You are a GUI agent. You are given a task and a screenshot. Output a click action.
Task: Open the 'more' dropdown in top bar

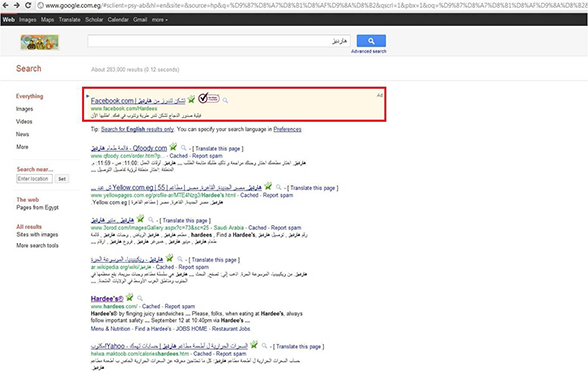pyautogui.click(x=159, y=19)
